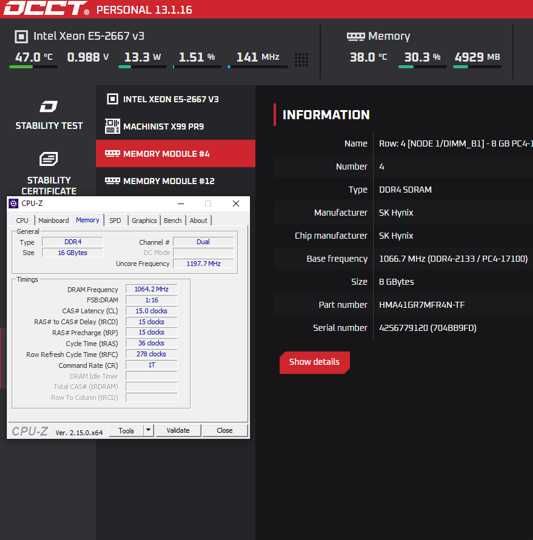Click the RAM icon of MEMORY MODULE #12
The image size is (533, 540).
[x=112, y=181]
